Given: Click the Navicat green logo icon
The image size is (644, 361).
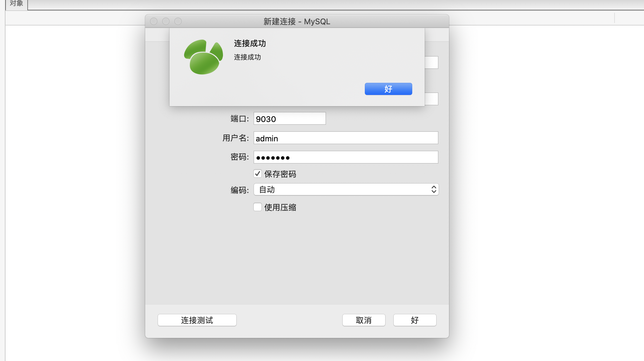Looking at the screenshot, I should pyautogui.click(x=204, y=57).
